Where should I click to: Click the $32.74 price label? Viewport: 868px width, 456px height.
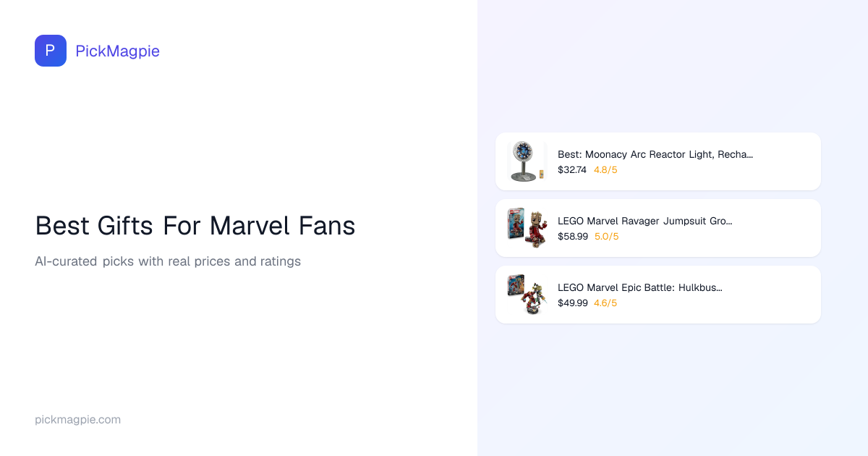[572, 170]
